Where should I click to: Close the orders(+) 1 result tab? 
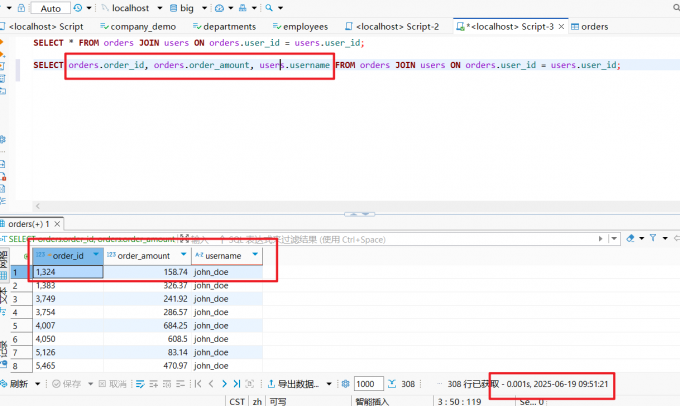(57, 224)
